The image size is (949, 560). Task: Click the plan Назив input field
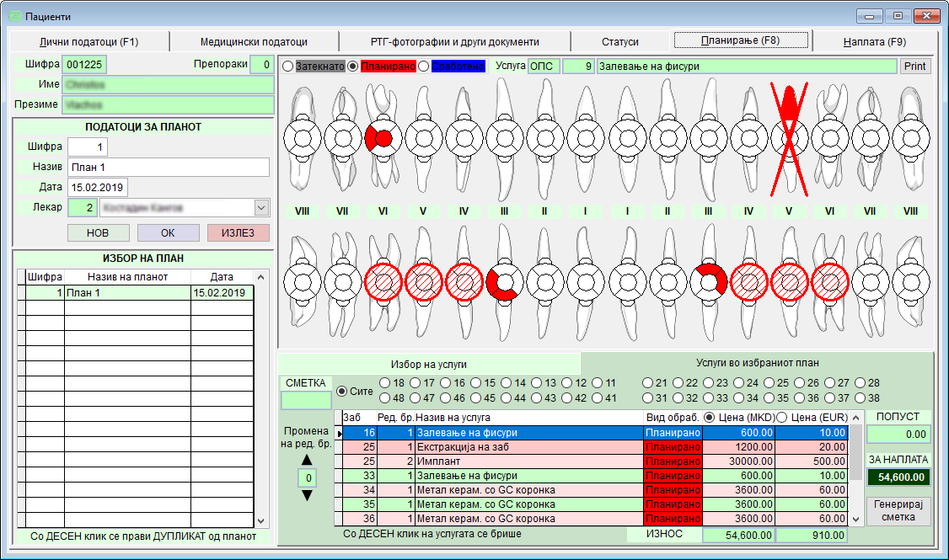[169, 167]
